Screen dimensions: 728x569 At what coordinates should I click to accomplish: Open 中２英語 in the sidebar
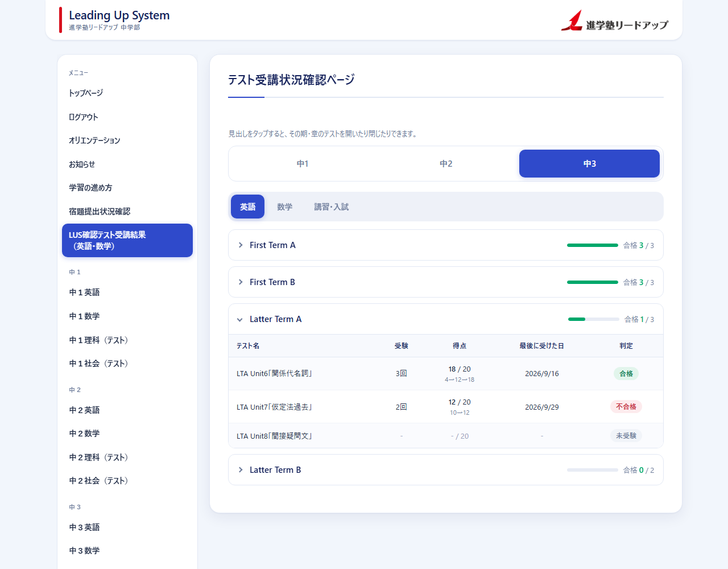click(127, 410)
